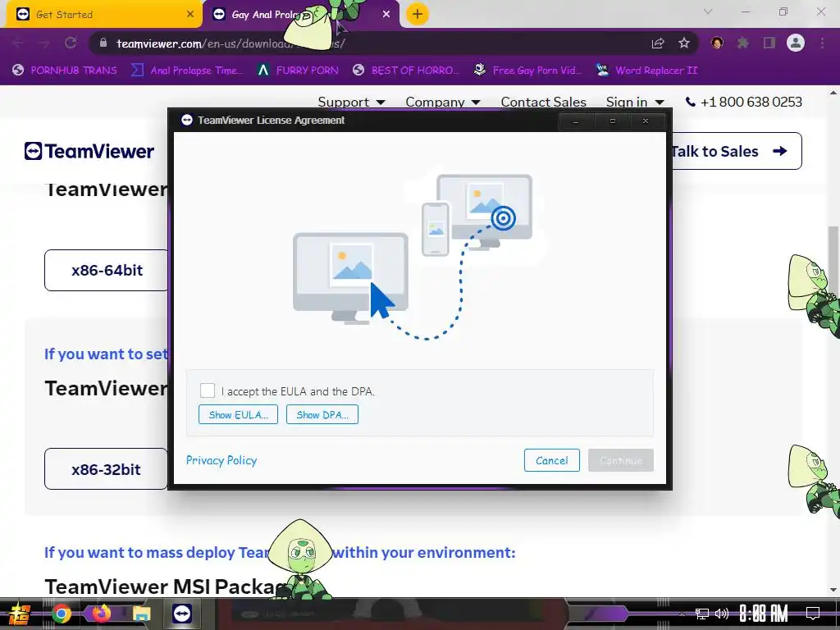
Task: Click the scrollbar up arrow
Action: (833, 93)
